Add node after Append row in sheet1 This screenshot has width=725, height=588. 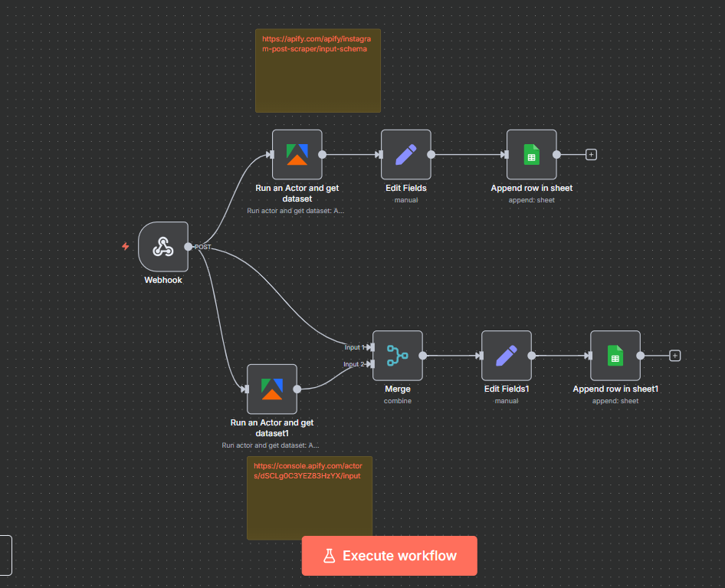[674, 356]
